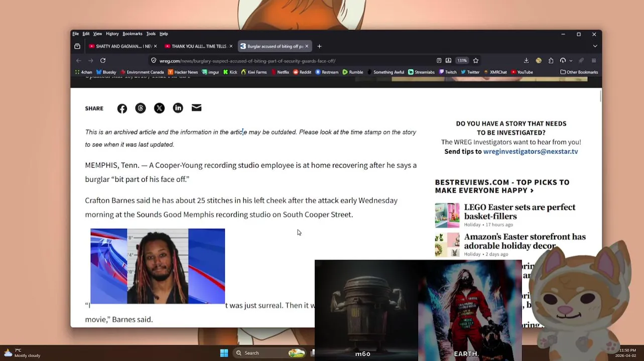The image size is (644, 361).
Task: Open Bluesky bookmark
Action: pos(106,72)
